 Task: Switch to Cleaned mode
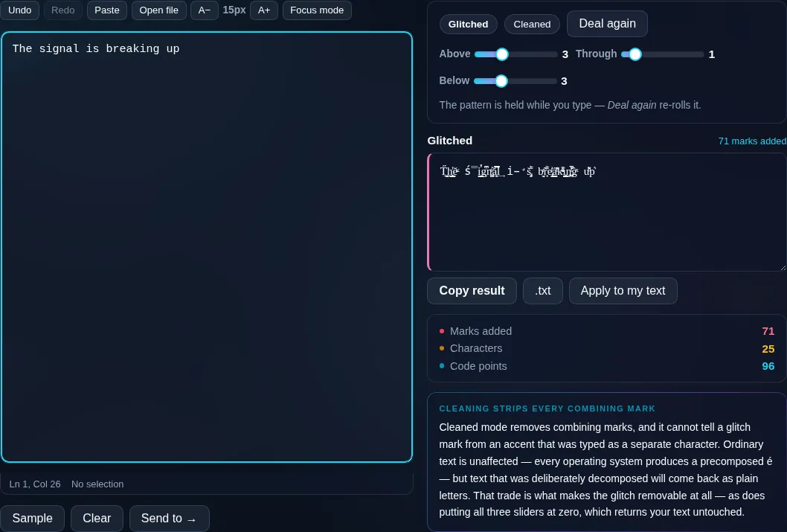click(x=532, y=24)
